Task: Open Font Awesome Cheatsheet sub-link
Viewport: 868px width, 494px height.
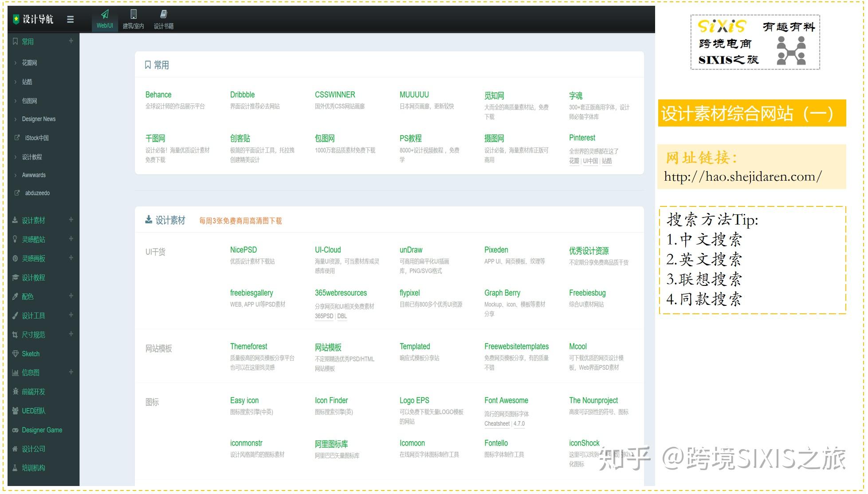Action: [x=497, y=424]
